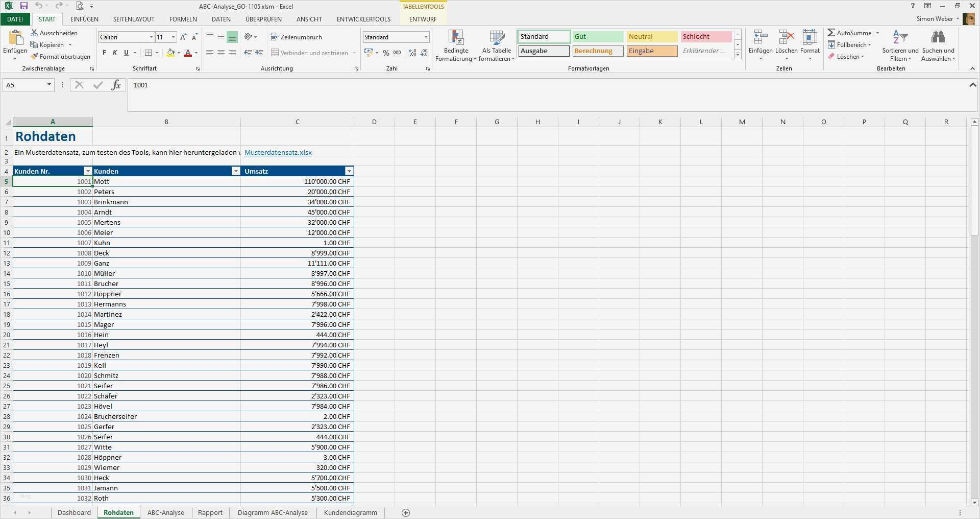Switch to the EINFÜGEN ribbon tab
Image resolution: width=980 pixels, height=519 pixels.
pos(84,19)
